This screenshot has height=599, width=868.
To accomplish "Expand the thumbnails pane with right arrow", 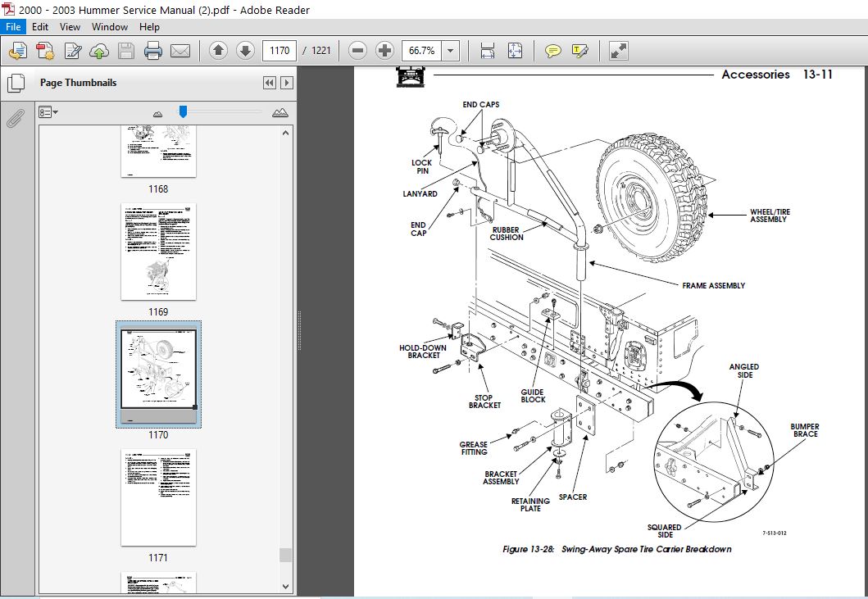I will (x=286, y=83).
